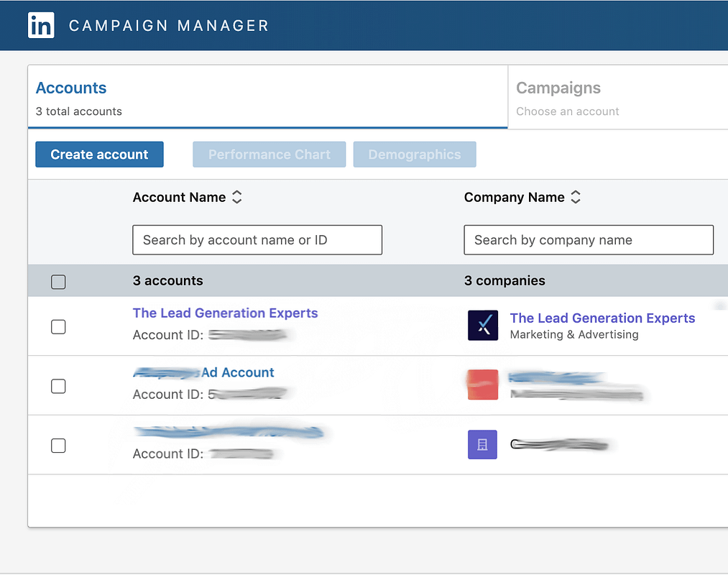
Task: Open The Lead Generation Experts account link
Action: tap(225, 313)
